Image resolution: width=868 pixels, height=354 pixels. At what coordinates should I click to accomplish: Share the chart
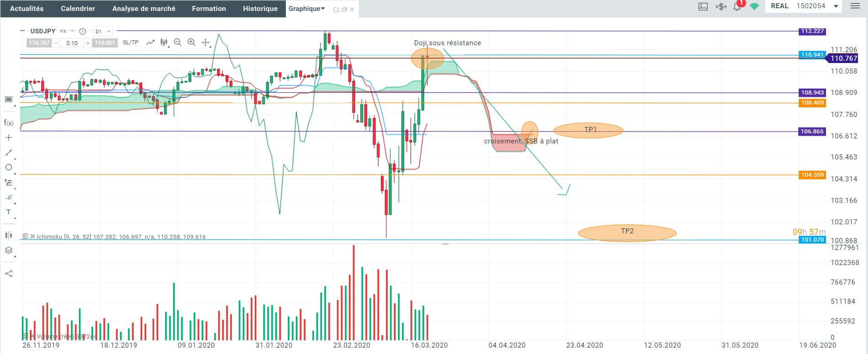(9, 274)
